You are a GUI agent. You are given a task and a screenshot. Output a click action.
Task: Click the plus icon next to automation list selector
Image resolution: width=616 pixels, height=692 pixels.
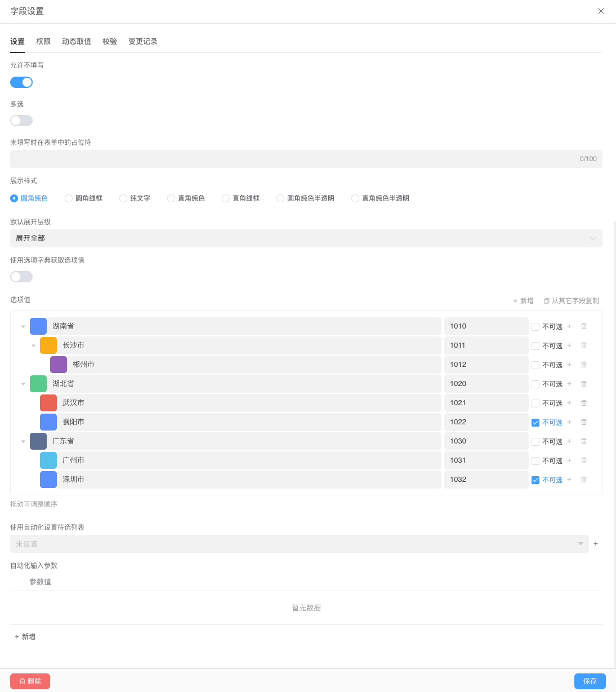click(x=595, y=543)
